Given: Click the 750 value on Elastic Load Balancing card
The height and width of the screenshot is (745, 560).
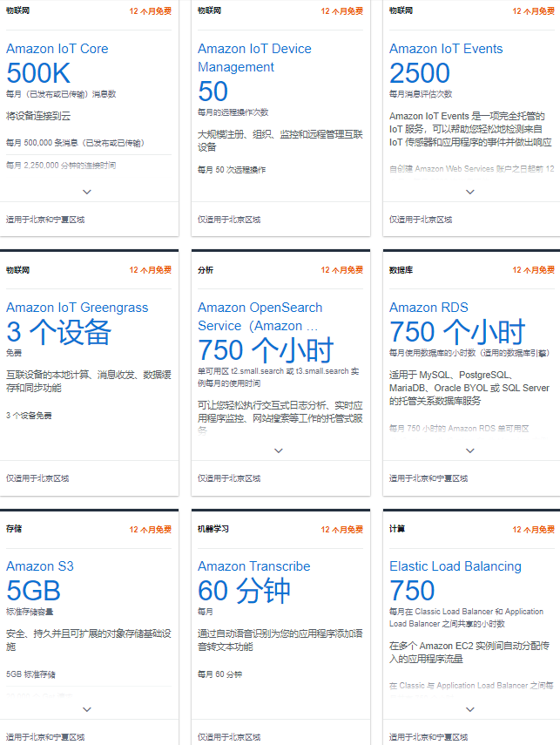Looking at the screenshot, I should point(412,591).
